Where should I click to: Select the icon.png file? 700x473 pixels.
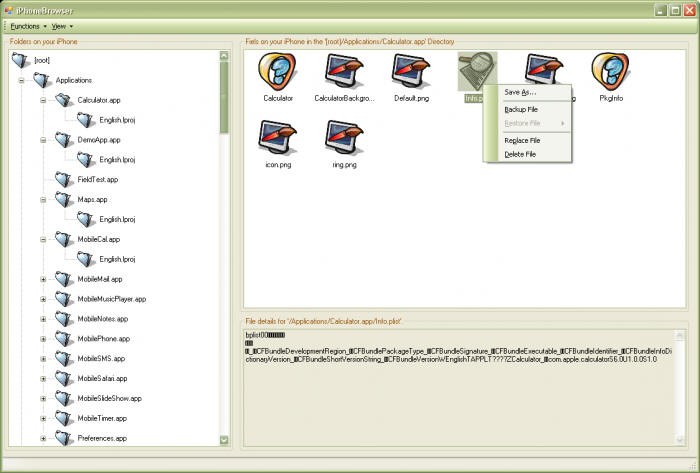(277, 138)
